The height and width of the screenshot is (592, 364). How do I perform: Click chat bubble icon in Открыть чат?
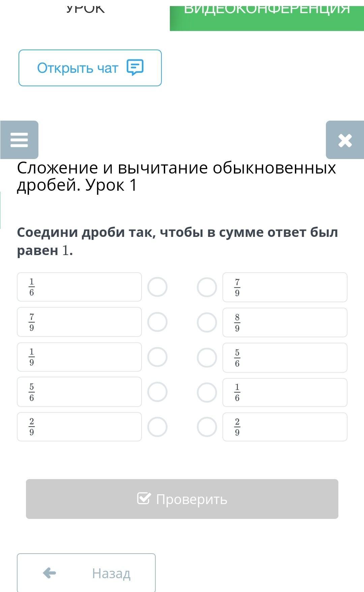click(135, 67)
